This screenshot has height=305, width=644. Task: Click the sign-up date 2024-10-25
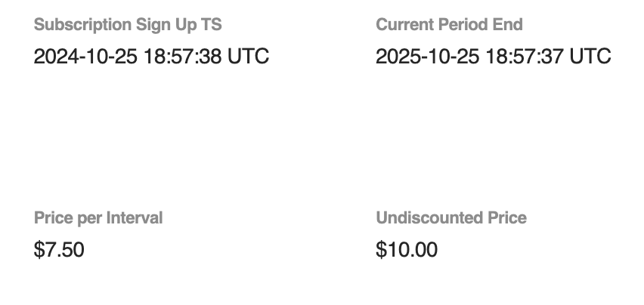85,57
